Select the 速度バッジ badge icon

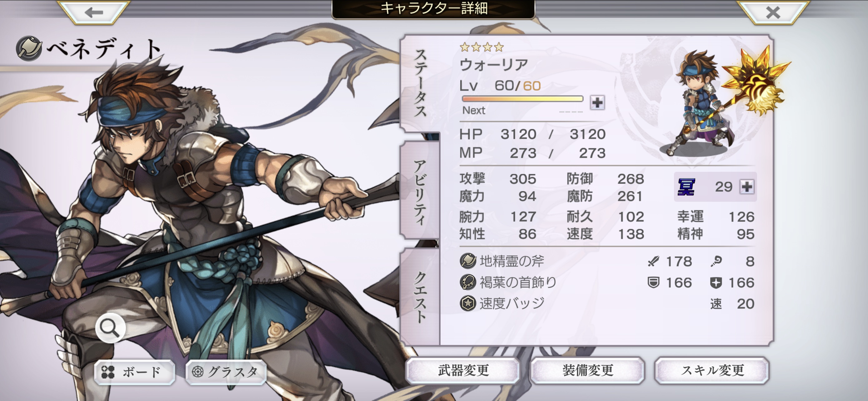point(468,303)
